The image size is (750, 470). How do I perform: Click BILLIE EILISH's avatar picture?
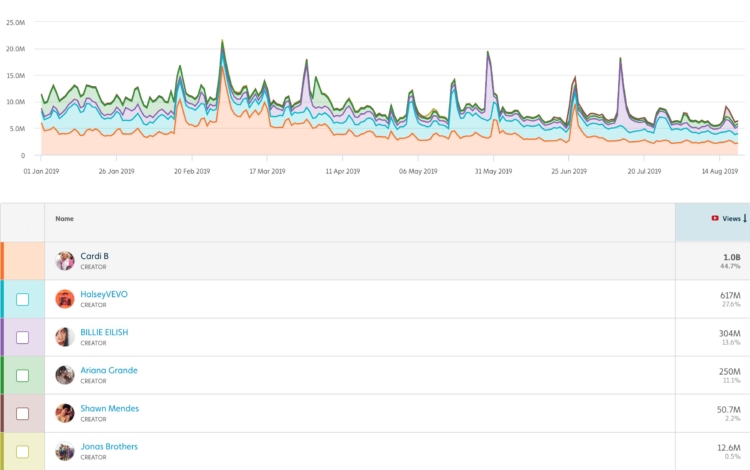tap(65, 337)
